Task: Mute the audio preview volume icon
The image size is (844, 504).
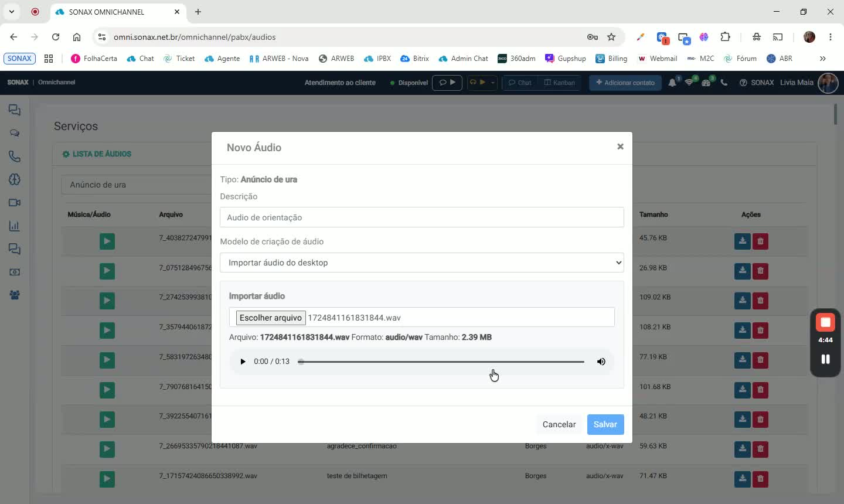Action: pyautogui.click(x=601, y=362)
